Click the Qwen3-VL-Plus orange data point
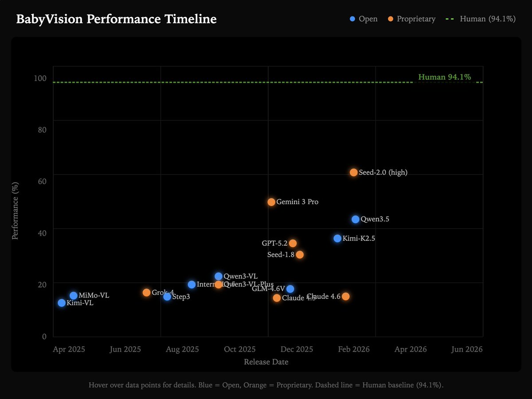 (x=219, y=284)
